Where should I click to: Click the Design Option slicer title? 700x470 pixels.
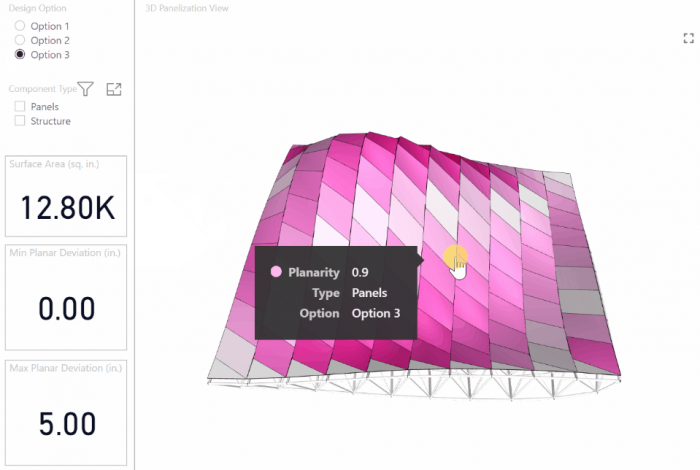click(x=38, y=8)
